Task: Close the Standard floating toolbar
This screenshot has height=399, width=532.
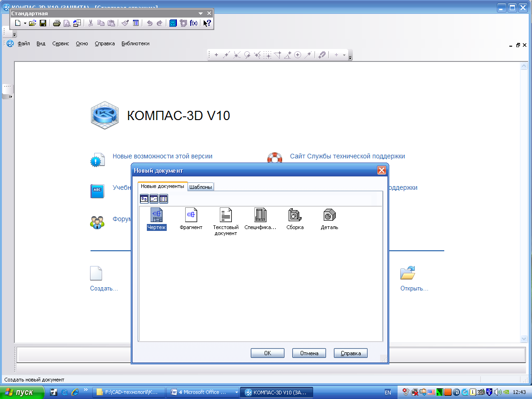Action: tap(209, 13)
